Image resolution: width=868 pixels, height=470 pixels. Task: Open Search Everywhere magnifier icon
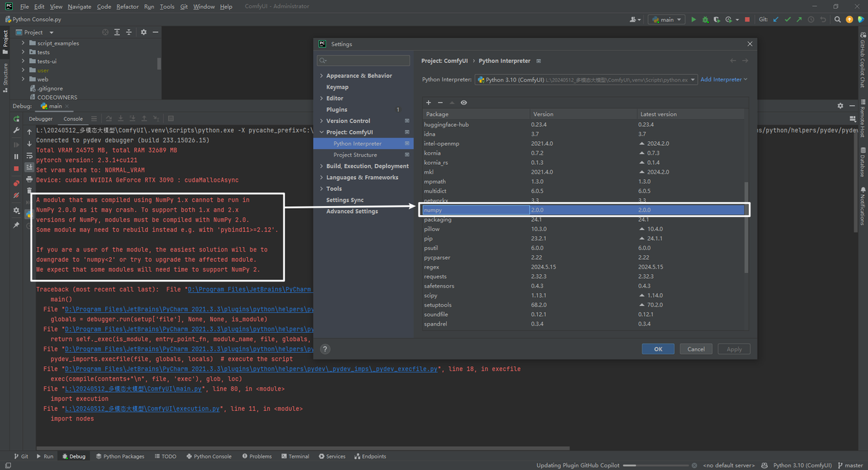[x=838, y=20]
